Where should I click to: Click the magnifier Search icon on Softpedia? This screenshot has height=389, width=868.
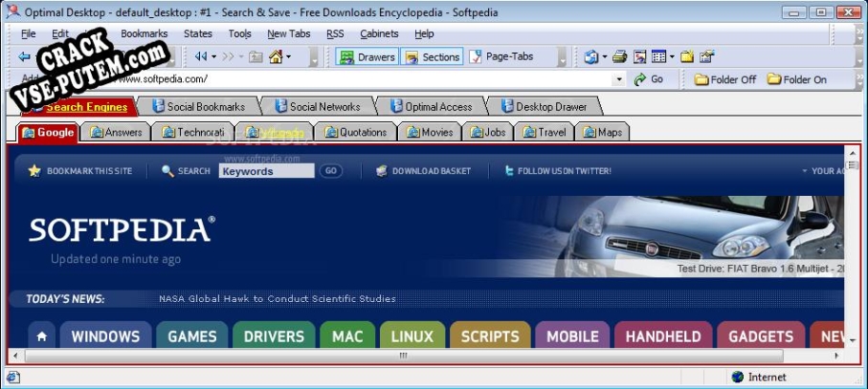tap(167, 171)
